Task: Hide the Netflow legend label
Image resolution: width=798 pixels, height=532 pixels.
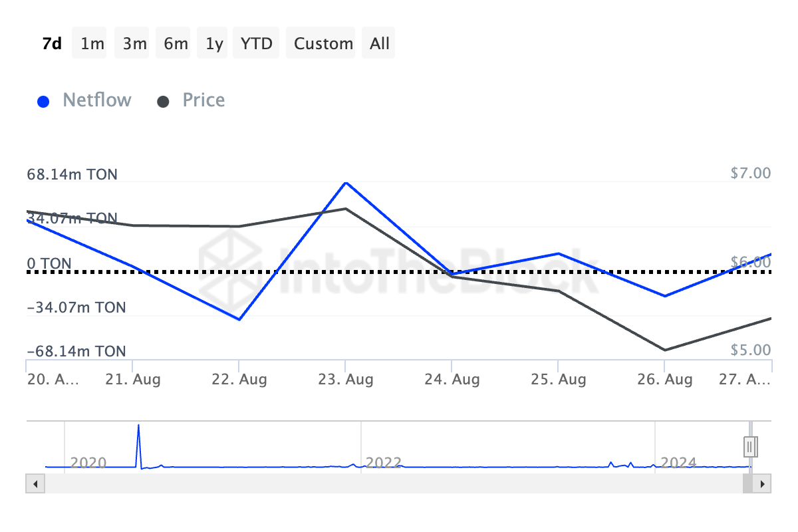Action: pyautogui.click(x=97, y=100)
